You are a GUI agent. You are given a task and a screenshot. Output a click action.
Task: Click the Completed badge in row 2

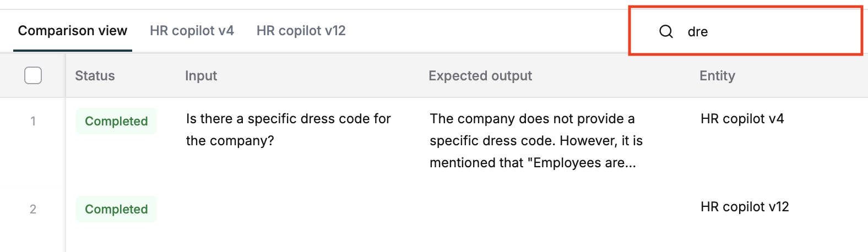tap(116, 209)
